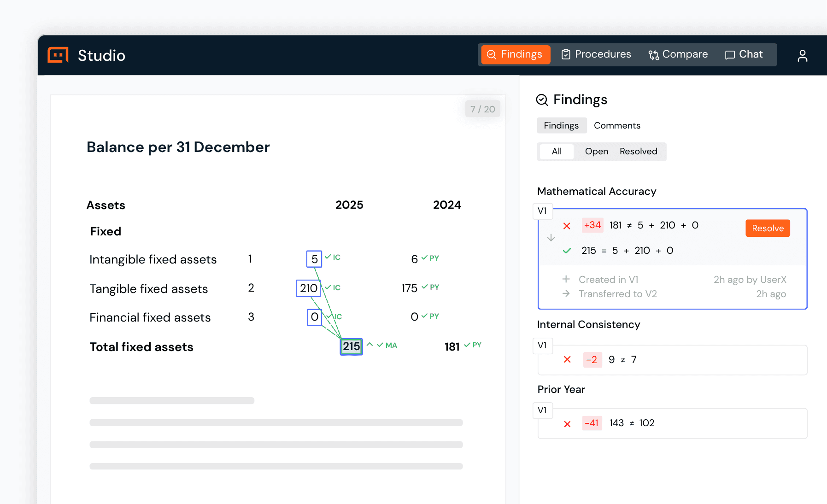The image size is (827, 504).
Task: Click the 2024 total value 181
Action: tap(452, 346)
